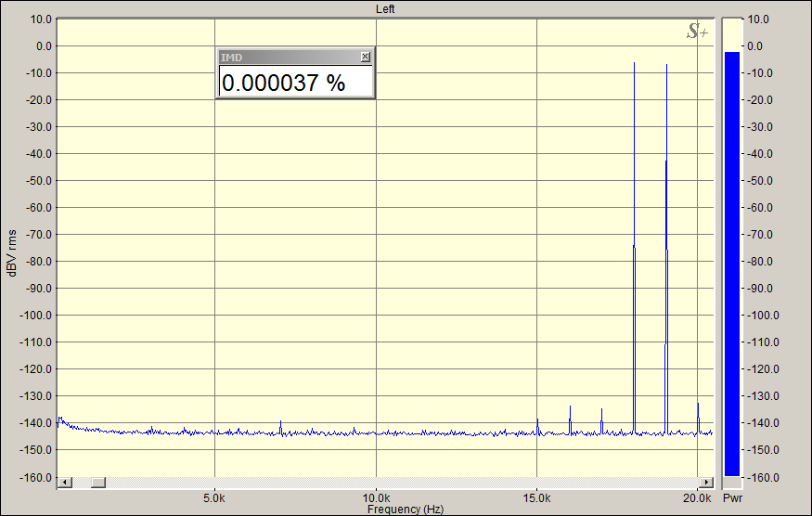
Task: Click the blue Pwr level meter bar
Action: pyautogui.click(x=732, y=264)
